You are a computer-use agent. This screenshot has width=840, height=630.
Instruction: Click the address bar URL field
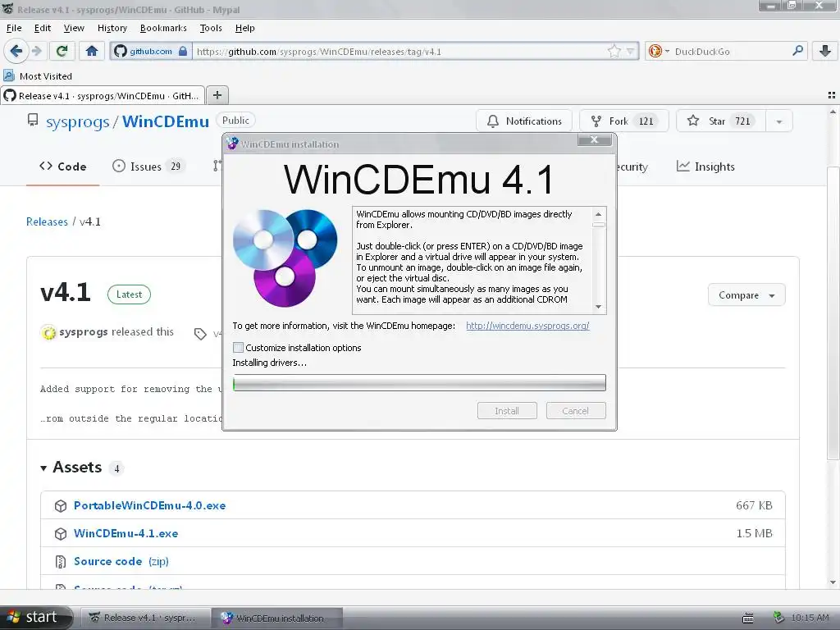click(x=399, y=52)
